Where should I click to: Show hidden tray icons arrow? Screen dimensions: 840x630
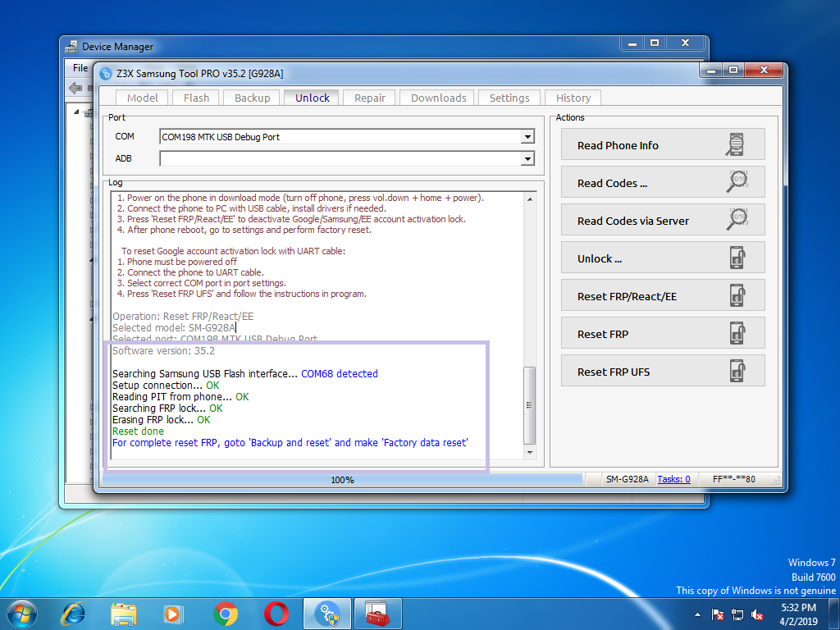click(697, 614)
